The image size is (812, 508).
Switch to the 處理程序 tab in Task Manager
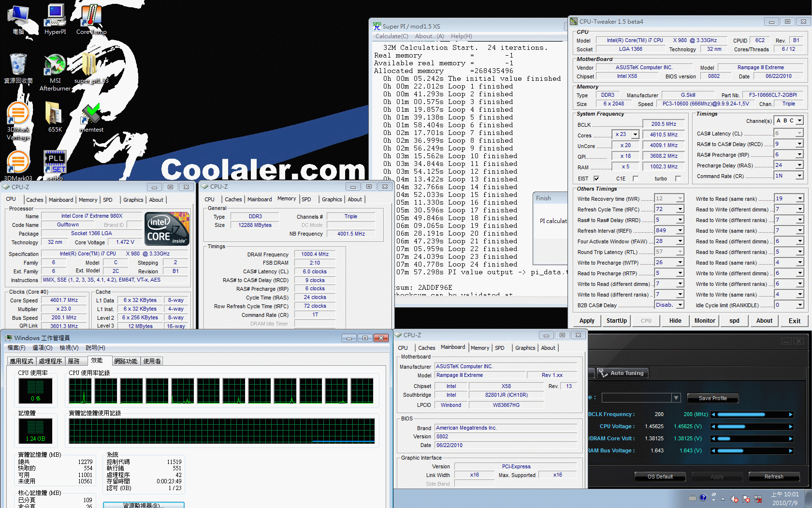[50, 361]
